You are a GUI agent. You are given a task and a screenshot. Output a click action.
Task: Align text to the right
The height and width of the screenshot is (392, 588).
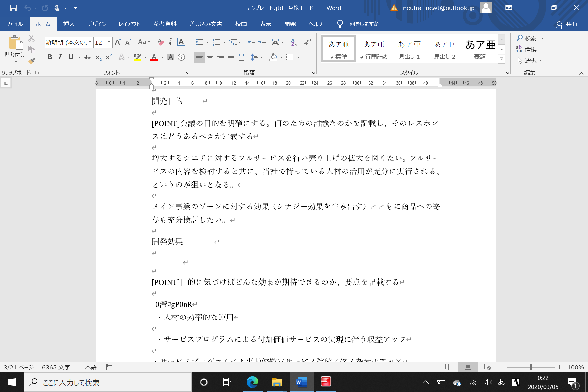[x=220, y=57]
